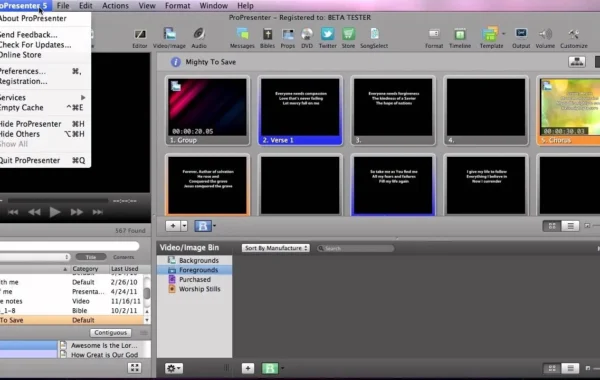
Task: Show the Timeline toolbar icon
Action: click(x=460, y=38)
